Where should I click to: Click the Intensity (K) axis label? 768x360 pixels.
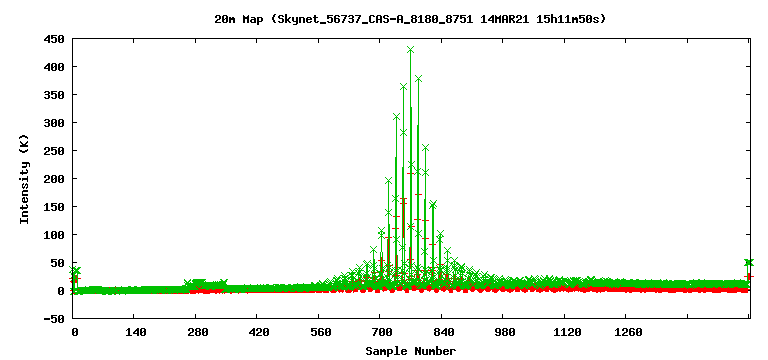click(24, 179)
